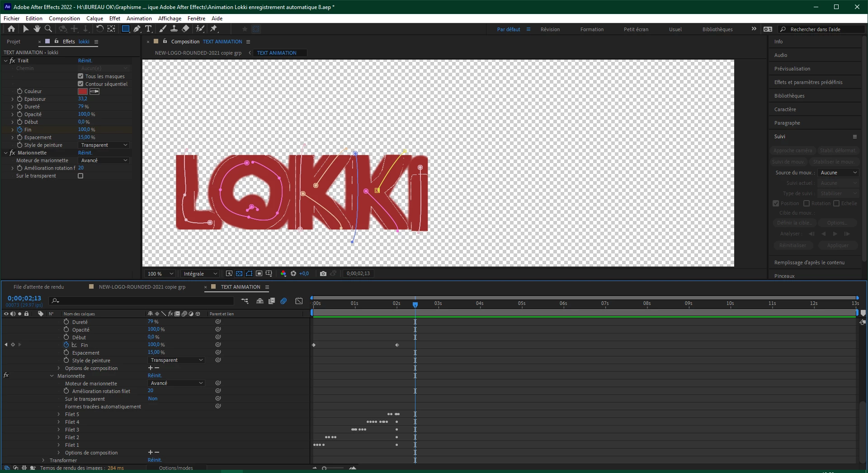The image size is (868, 473).
Task: Toggle Opacité stopwatch in timeline
Action: tap(66, 329)
